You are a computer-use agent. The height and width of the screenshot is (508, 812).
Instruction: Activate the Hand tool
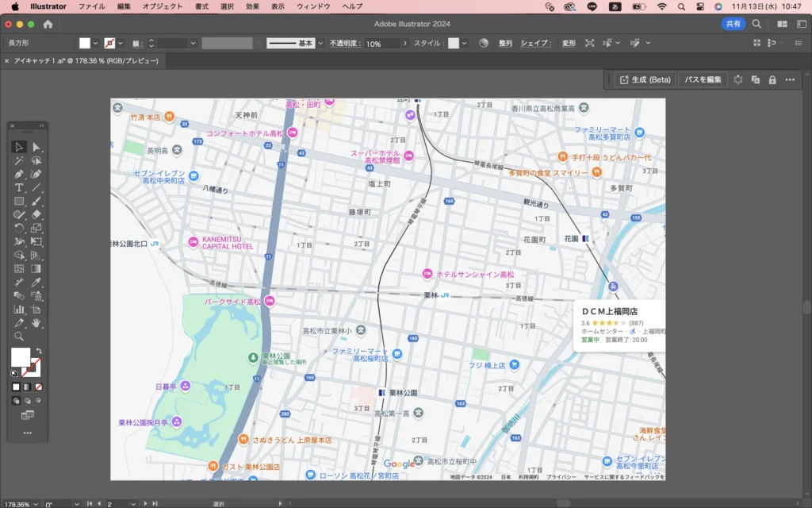pyautogui.click(x=36, y=323)
